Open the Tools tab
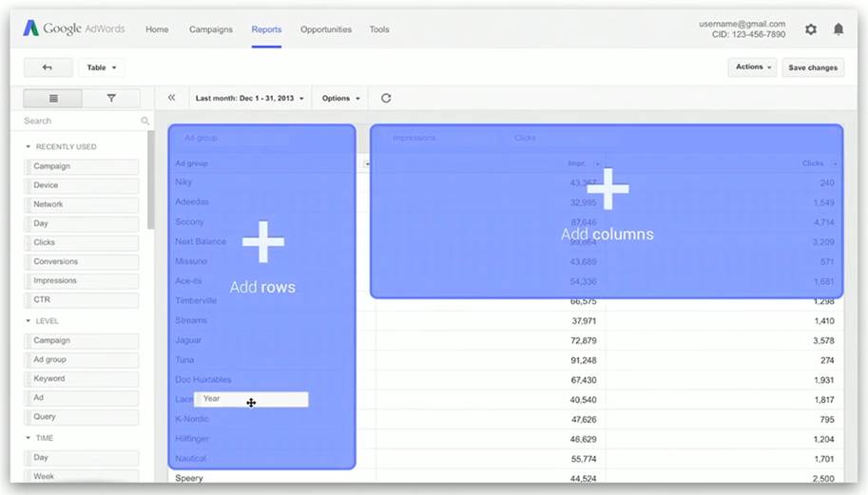Viewport: 868px width, 495px height. click(379, 29)
